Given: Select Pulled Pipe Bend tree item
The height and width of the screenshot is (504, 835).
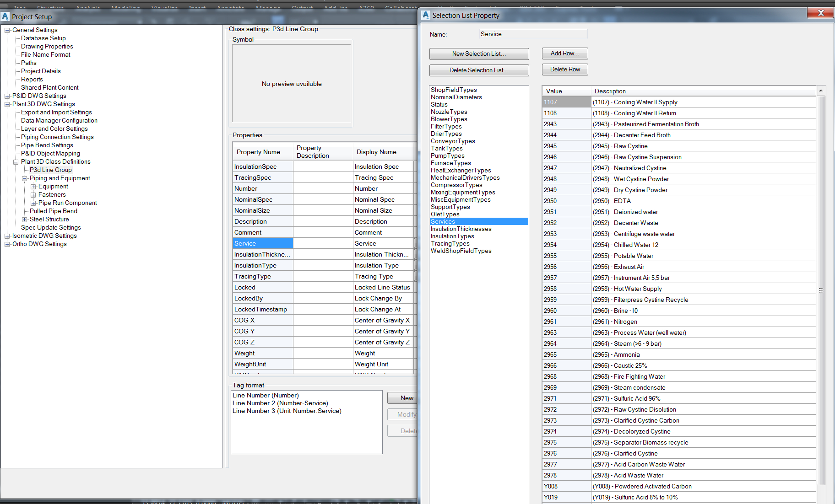Looking at the screenshot, I should pyautogui.click(x=54, y=211).
